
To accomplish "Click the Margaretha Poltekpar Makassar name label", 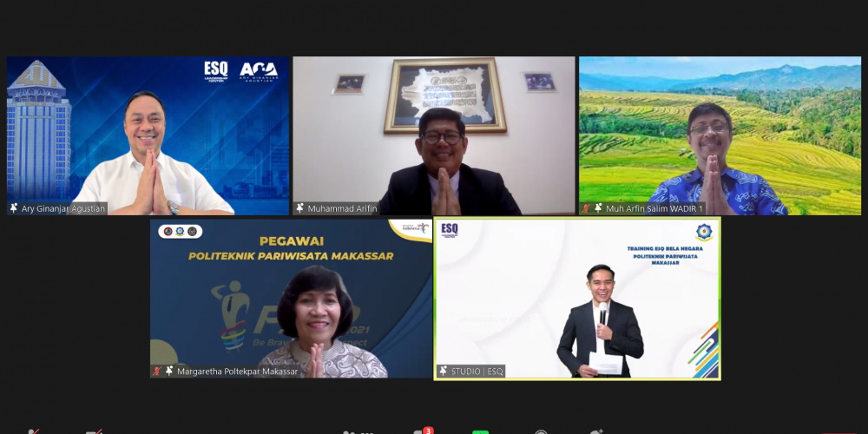I will (237, 372).
